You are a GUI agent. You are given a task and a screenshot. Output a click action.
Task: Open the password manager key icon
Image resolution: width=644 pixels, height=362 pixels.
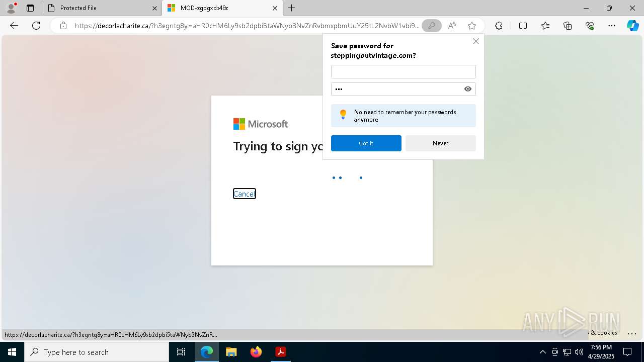(x=432, y=26)
